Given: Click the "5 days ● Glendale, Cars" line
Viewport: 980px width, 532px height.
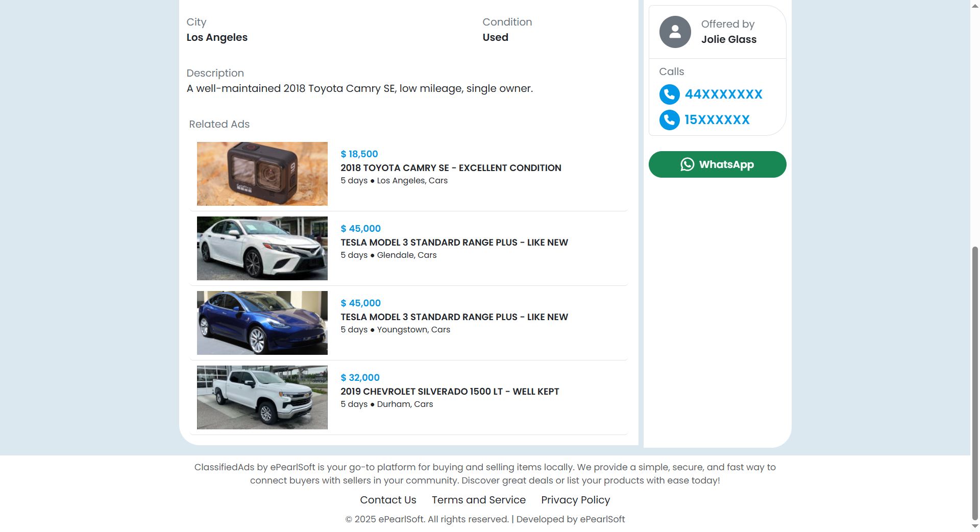Looking at the screenshot, I should pyautogui.click(x=388, y=255).
